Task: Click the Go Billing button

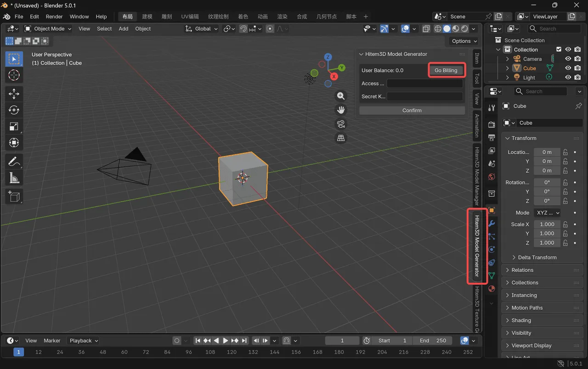Action: (x=446, y=70)
